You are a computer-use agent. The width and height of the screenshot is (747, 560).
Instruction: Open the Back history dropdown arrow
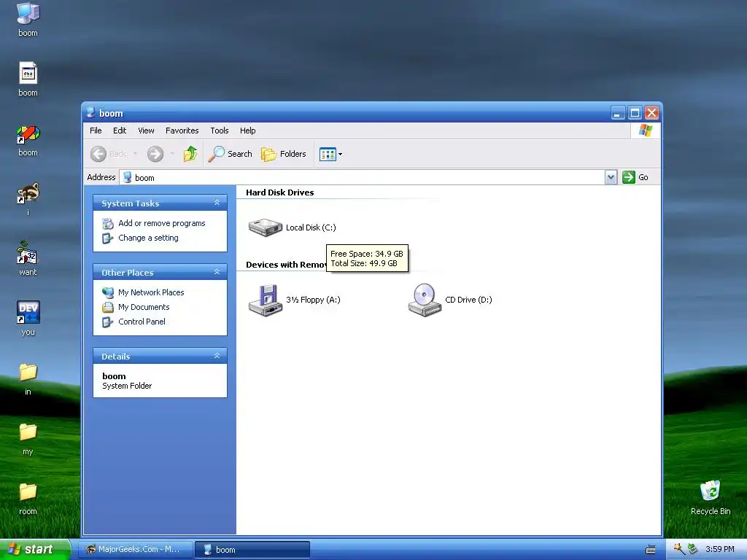(x=135, y=154)
